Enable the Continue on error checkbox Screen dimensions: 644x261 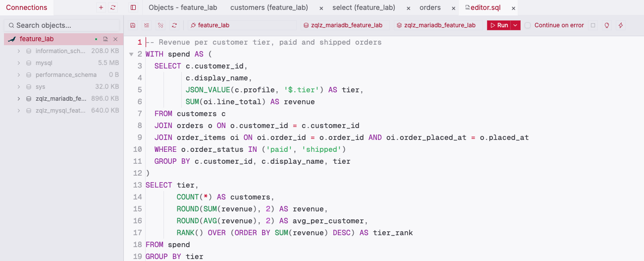(528, 25)
